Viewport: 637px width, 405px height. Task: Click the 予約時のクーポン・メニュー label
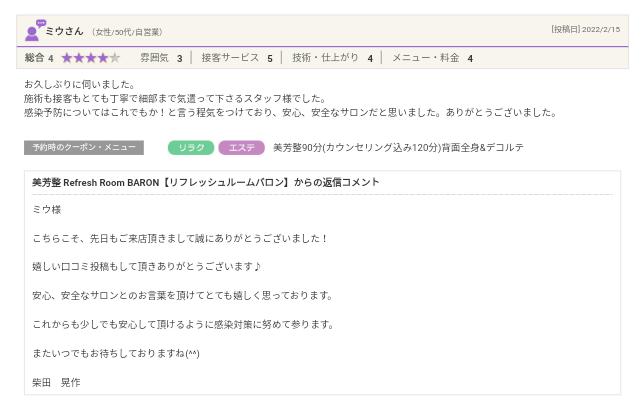[84, 148]
